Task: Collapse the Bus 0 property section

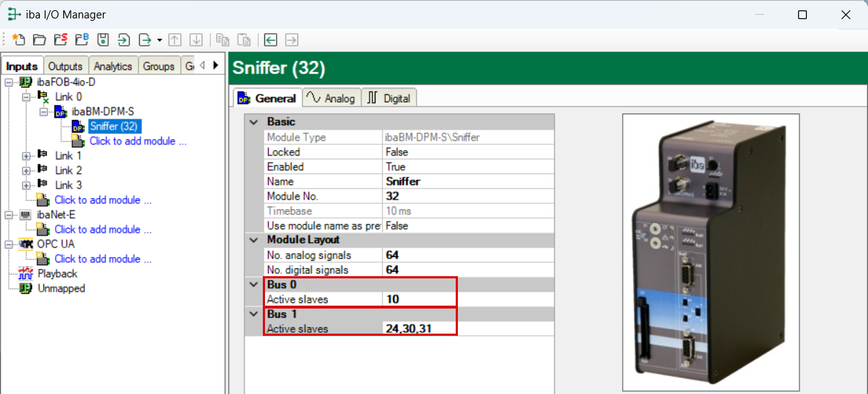Action: 253,284
